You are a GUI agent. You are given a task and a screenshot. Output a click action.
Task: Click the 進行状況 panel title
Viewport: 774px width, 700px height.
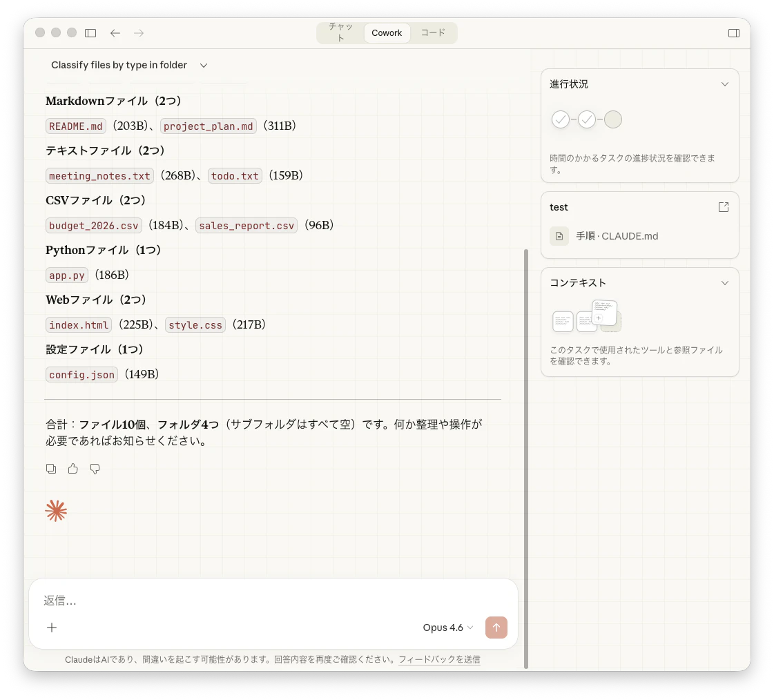coord(569,84)
